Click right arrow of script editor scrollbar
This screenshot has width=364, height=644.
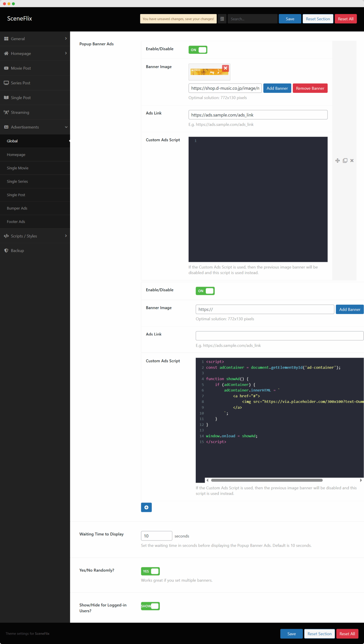361,480
